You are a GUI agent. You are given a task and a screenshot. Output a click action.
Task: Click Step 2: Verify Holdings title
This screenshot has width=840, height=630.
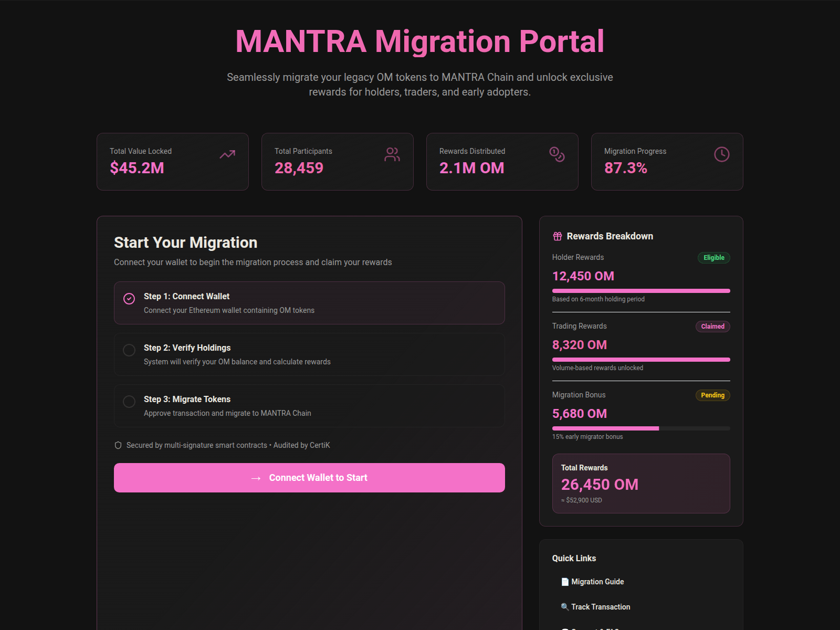tap(187, 348)
